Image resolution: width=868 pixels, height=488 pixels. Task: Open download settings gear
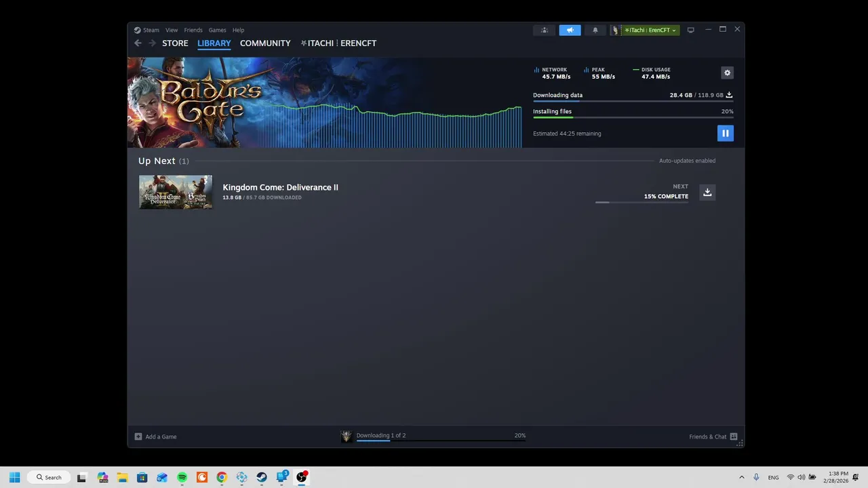[727, 73]
